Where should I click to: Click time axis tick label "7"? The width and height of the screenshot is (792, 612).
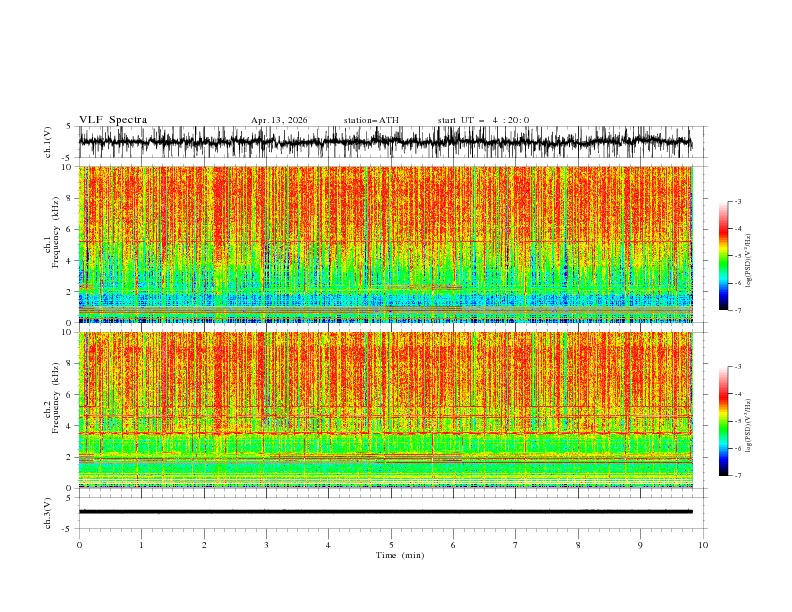coord(516,545)
